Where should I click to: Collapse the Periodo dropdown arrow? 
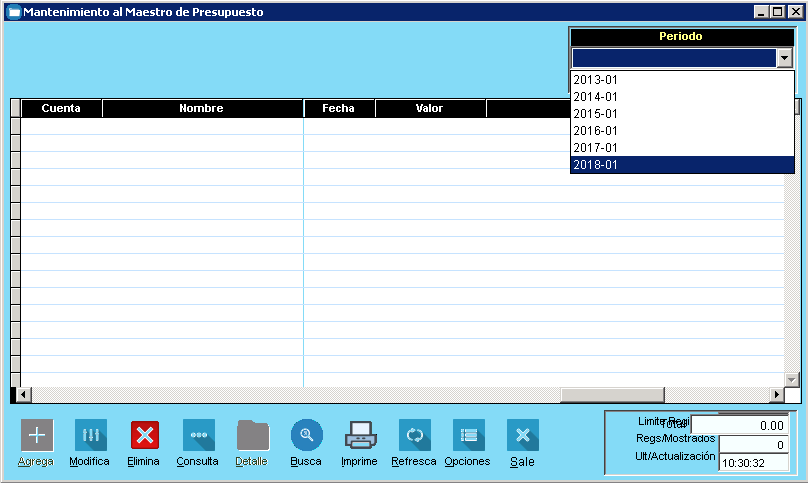(x=784, y=59)
